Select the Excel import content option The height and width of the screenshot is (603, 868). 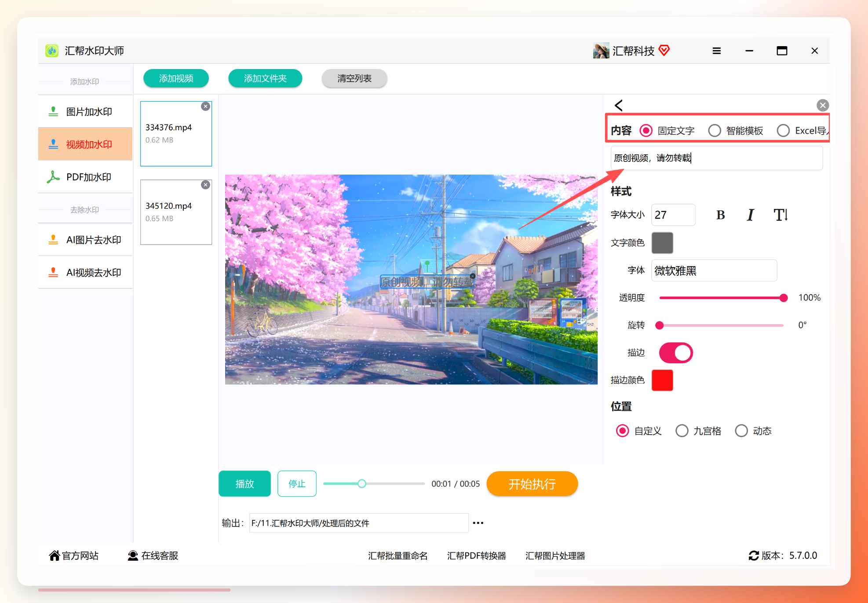coord(802,131)
